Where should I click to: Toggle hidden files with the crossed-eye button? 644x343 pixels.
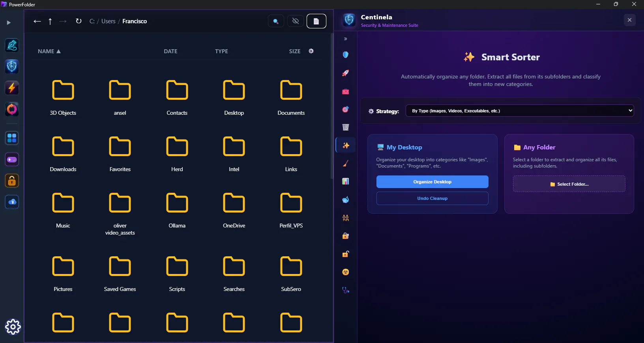[x=296, y=21]
